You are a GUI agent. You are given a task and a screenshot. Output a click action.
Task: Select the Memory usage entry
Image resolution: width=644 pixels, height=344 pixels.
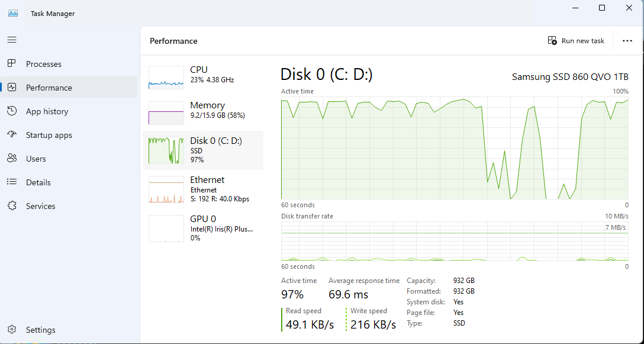coord(203,111)
